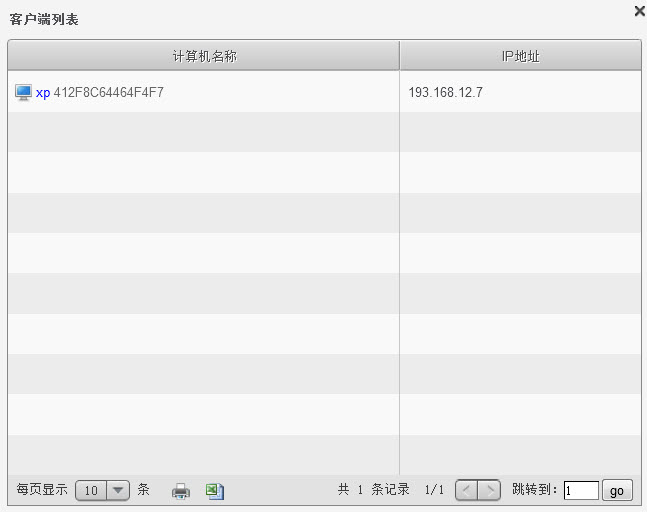Click the 共 1 条记录 record count
The width and height of the screenshot is (647, 512).
tap(374, 490)
